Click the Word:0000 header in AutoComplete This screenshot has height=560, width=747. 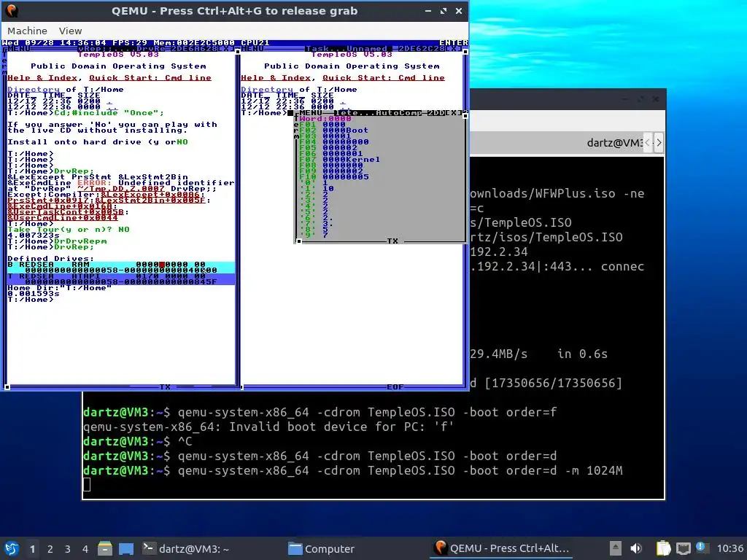point(325,119)
